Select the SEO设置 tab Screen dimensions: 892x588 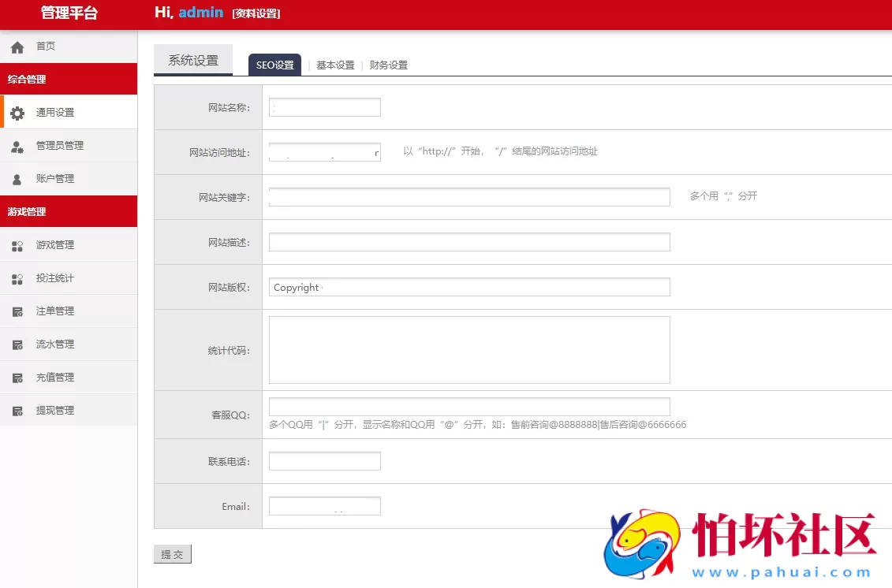coord(274,65)
